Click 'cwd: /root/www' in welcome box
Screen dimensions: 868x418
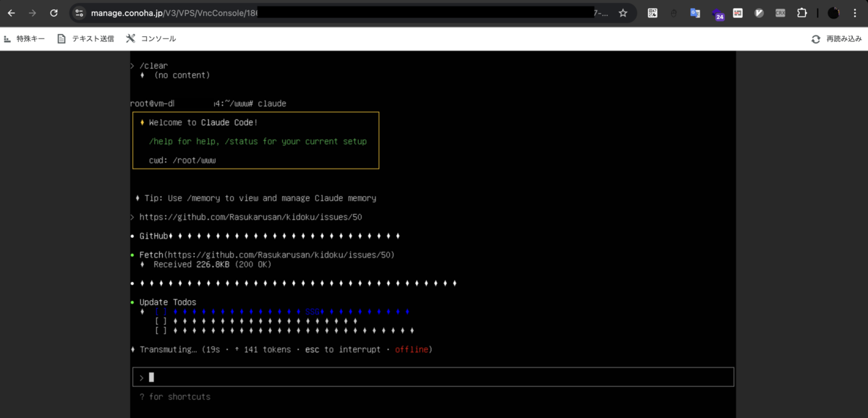(182, 161)
